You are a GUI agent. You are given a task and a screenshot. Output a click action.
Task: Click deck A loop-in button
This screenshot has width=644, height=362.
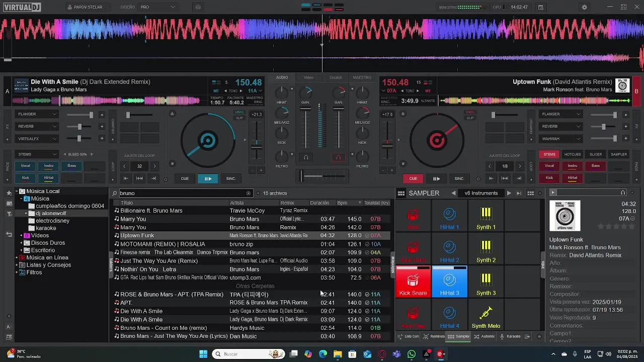point(126,178)
